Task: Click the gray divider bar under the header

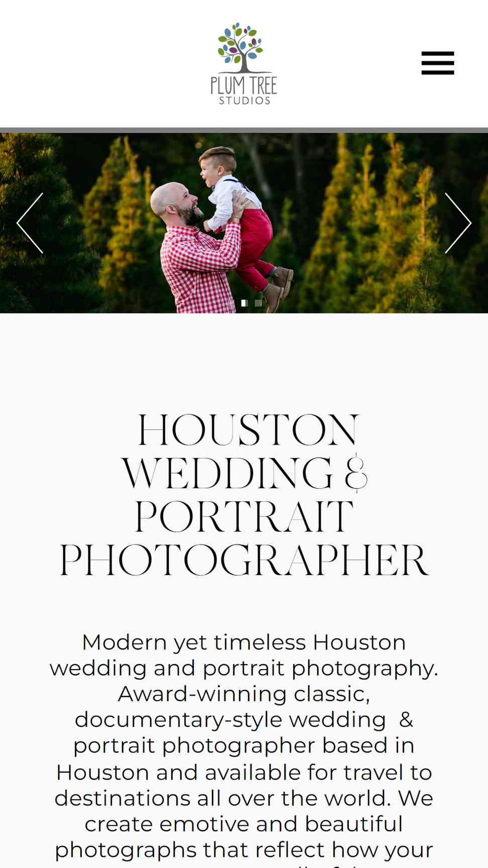Action: coord(244,130)
